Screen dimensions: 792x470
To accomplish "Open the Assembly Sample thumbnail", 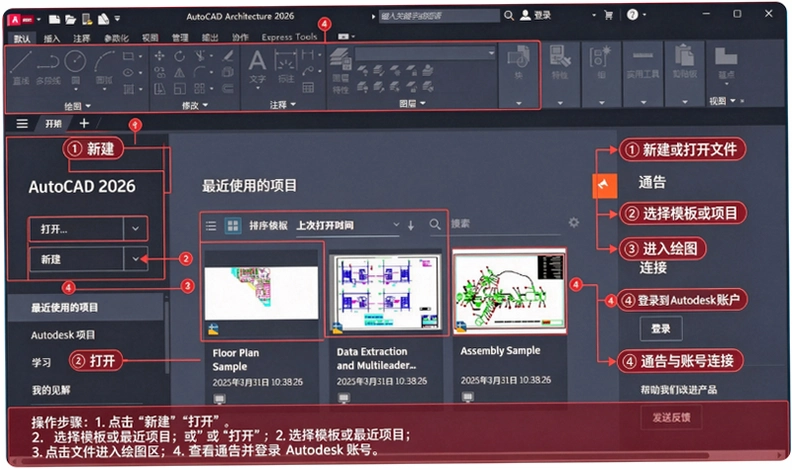I will pyautogui.click(x=509, y=292).
